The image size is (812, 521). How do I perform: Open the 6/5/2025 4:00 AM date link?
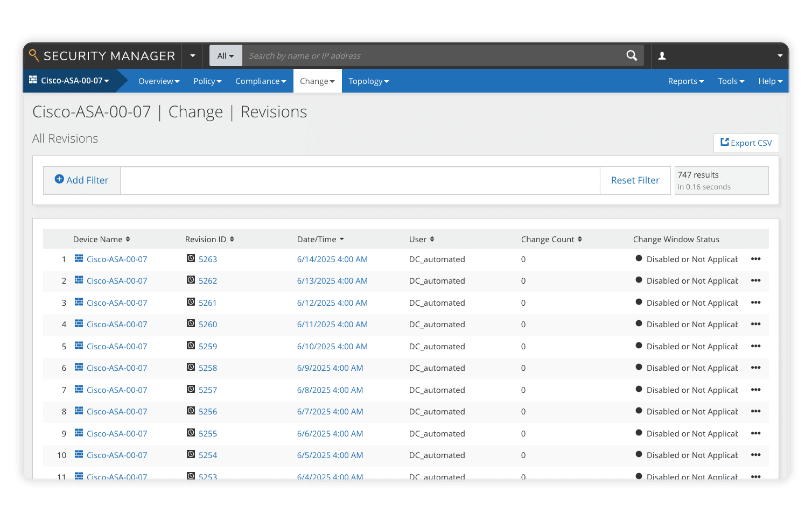[x=330, y=455]
